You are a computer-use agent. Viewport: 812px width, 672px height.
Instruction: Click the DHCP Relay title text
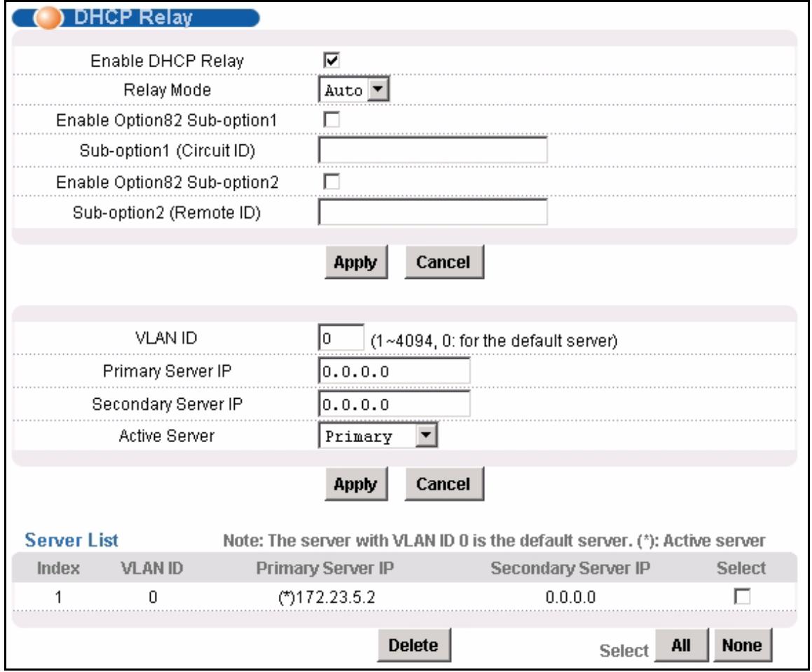[x=133, y=17]
